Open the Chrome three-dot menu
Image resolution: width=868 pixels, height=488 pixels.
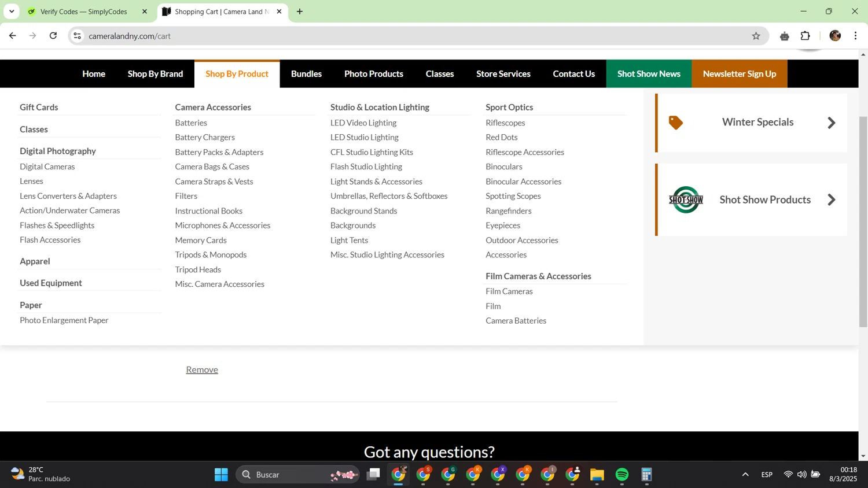(855, 36)
